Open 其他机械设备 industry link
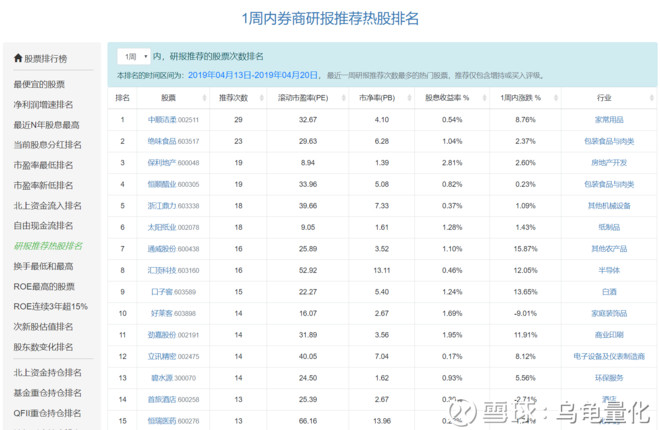Image resolution: width=660 pixels, height=430 pixels. pos(609,205)
